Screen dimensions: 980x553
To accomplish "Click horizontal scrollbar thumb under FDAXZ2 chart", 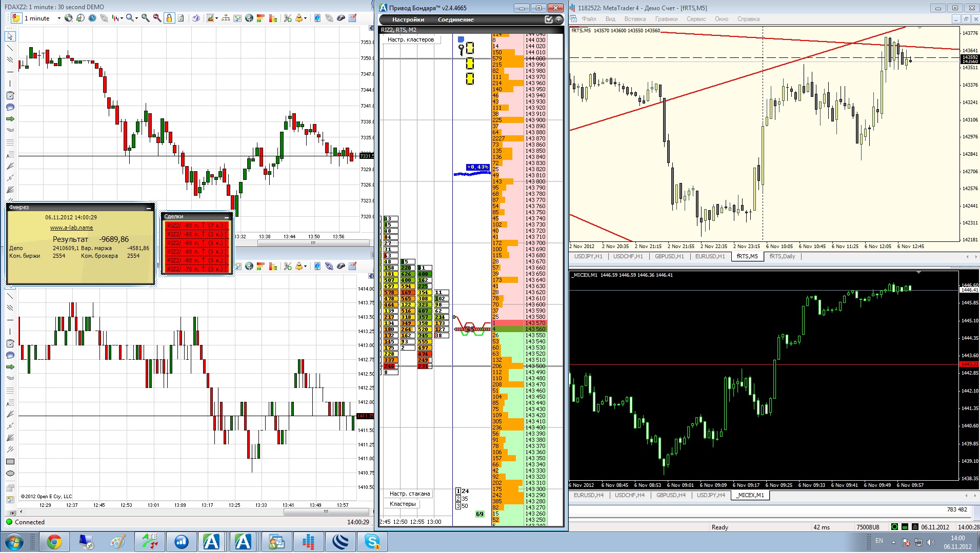I will (313, 243).
